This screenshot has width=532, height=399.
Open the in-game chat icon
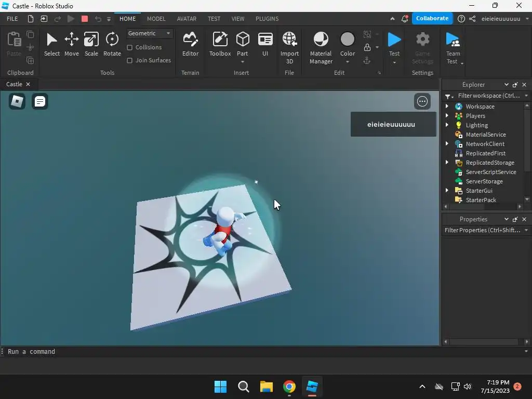[x=39, y=101]
